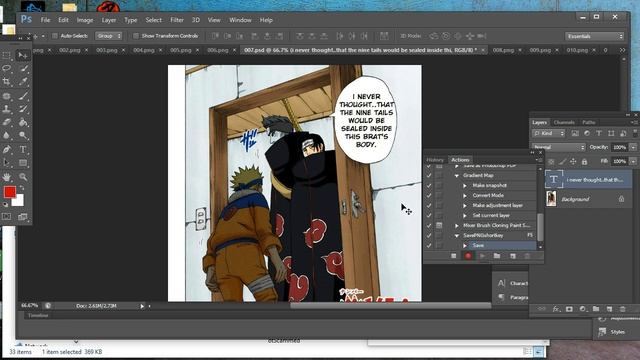Filter layers by type layers icon

[599, 133]
